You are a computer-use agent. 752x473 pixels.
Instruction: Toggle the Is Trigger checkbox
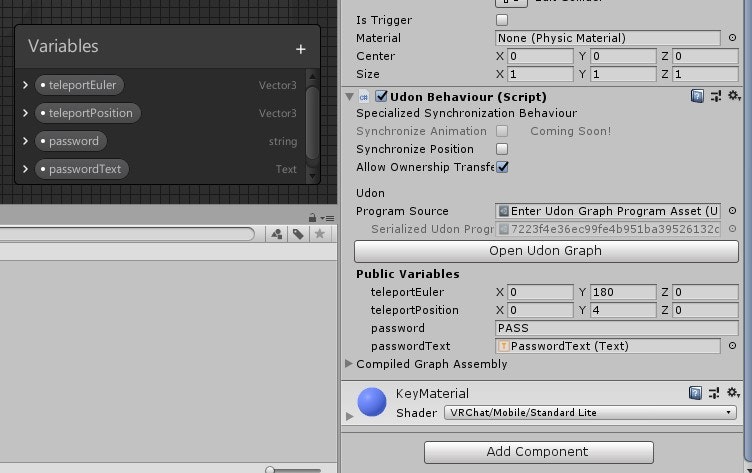click(x=502, y=20)
